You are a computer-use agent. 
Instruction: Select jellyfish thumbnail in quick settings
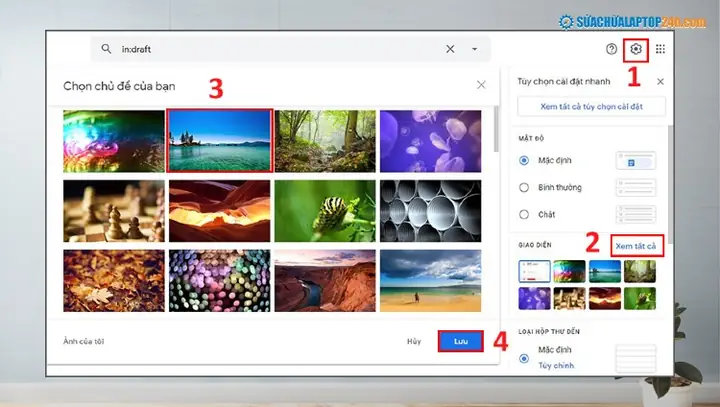[534, 298]
